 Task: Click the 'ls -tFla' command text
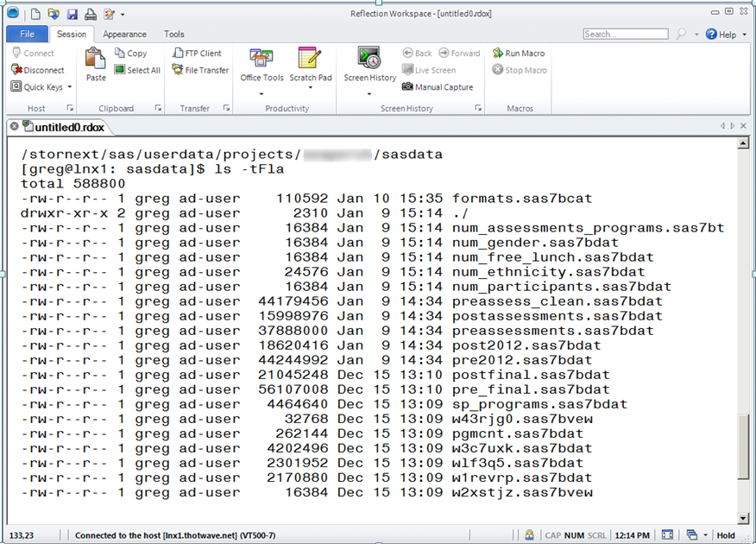point(249,169)
